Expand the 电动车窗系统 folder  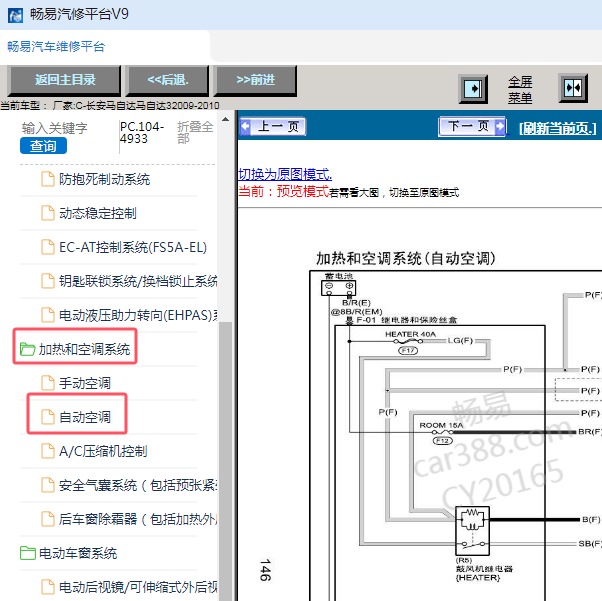coord(78,553)
